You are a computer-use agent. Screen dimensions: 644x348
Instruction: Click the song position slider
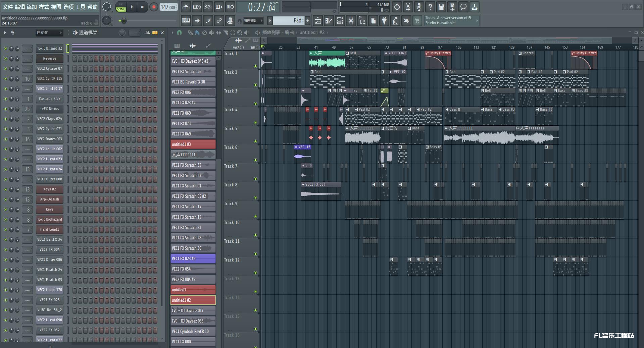coord(148,21)
